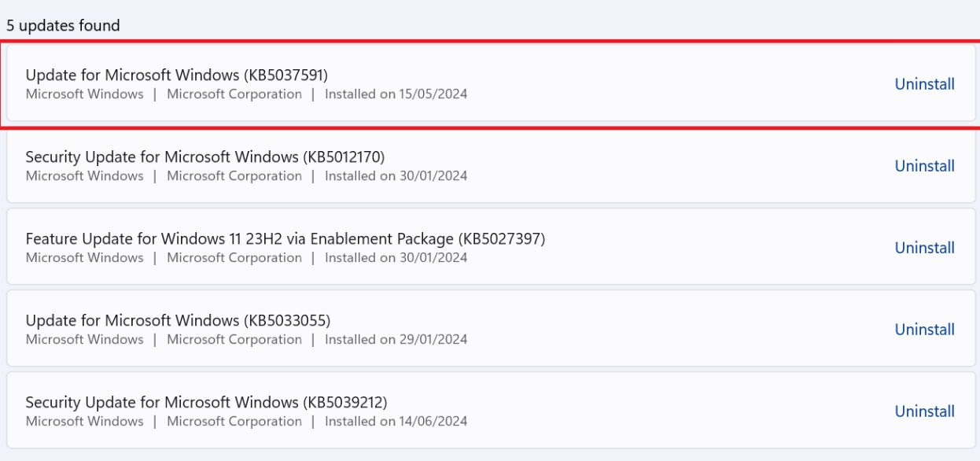Uninstall the KB5033055 update

coord(924,330)
